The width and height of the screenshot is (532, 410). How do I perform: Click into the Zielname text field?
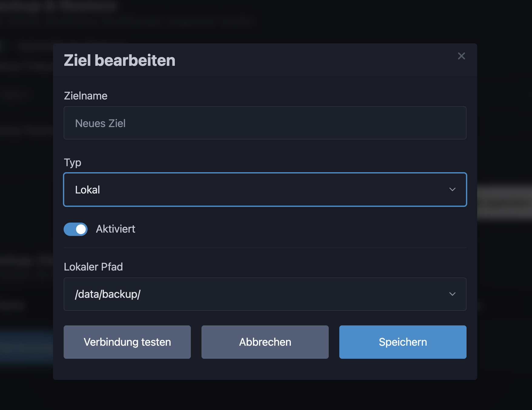tap(265, 123)
